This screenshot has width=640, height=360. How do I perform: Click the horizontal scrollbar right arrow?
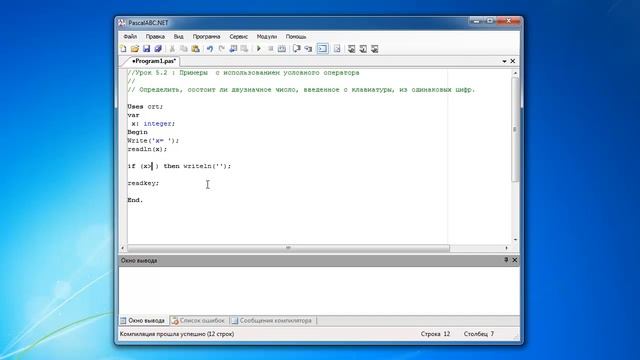(507, 248)
